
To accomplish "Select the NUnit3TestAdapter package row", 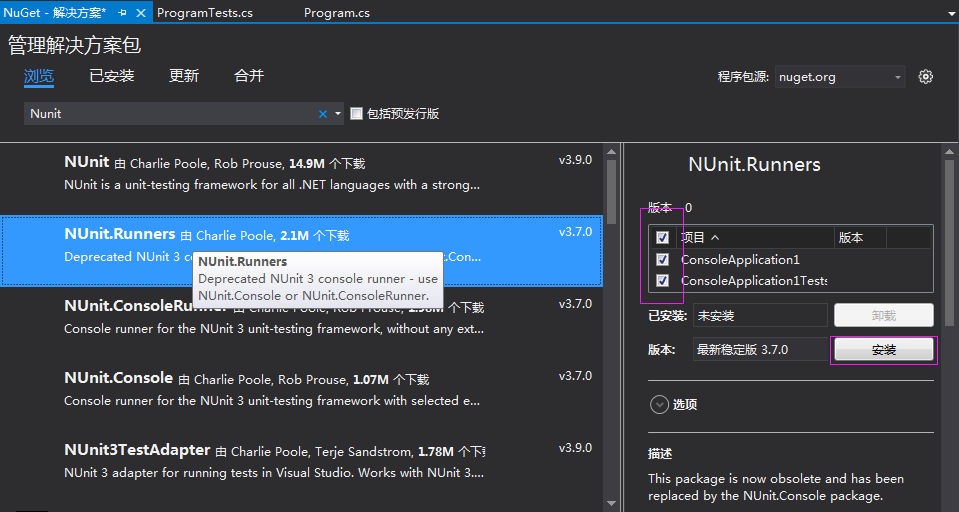I will coord(302,466).
